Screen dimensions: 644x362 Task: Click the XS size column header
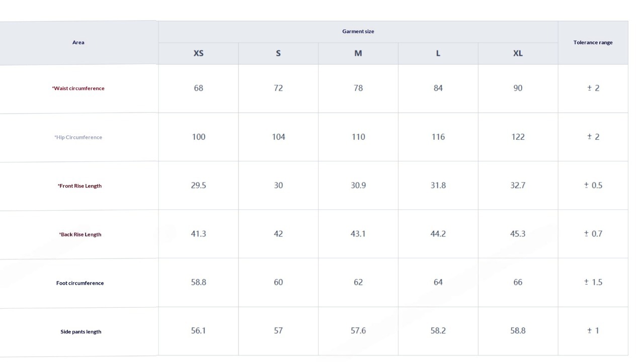pos(198,53)
